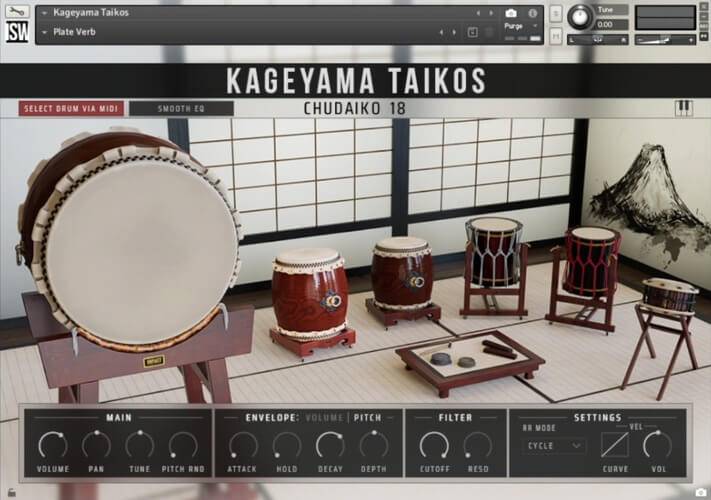The width and height of the screenshot is (711, 500).
Task: Adjust the envelope Attack knob
Action: coord(243,445)
